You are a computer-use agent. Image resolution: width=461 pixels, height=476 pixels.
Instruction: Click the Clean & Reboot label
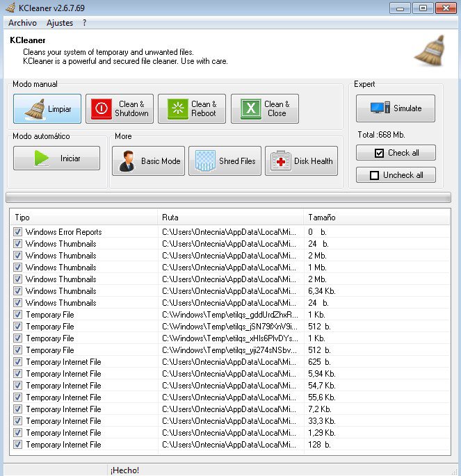click(x=204, y=108)
